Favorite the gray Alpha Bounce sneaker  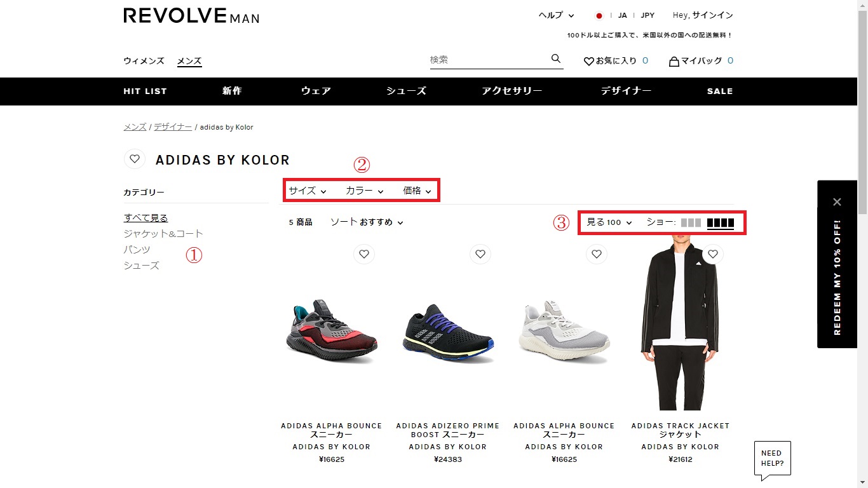[x=597, y=254]
